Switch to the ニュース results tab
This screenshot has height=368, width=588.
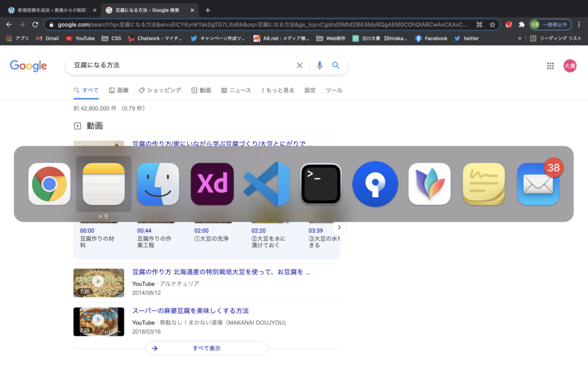click(236, 90)
